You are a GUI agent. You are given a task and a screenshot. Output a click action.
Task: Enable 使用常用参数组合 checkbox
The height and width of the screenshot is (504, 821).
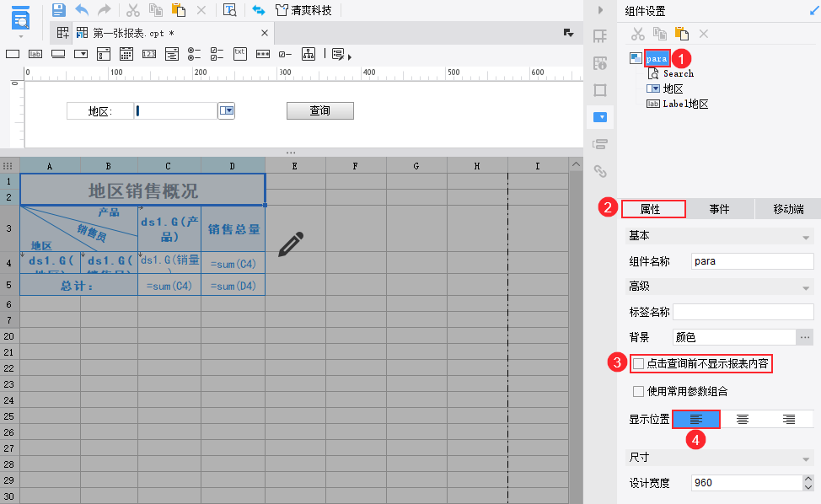coord(638,391)
